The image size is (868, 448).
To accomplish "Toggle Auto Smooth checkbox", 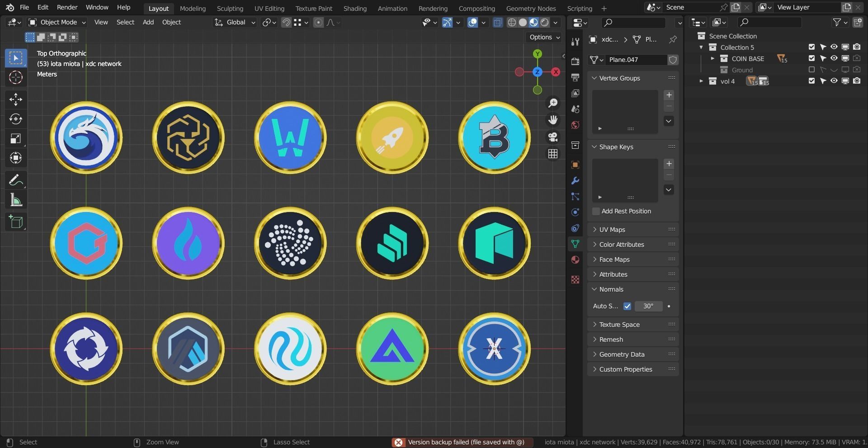I will (x=627, y=306).
